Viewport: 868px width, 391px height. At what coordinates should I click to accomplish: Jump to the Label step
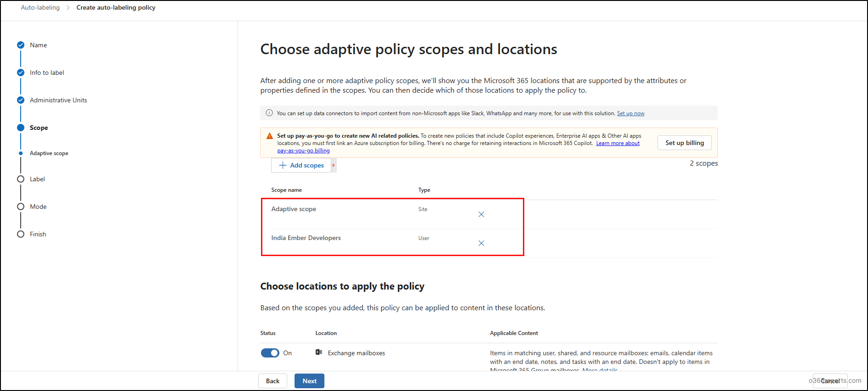[x=38, y=179]
